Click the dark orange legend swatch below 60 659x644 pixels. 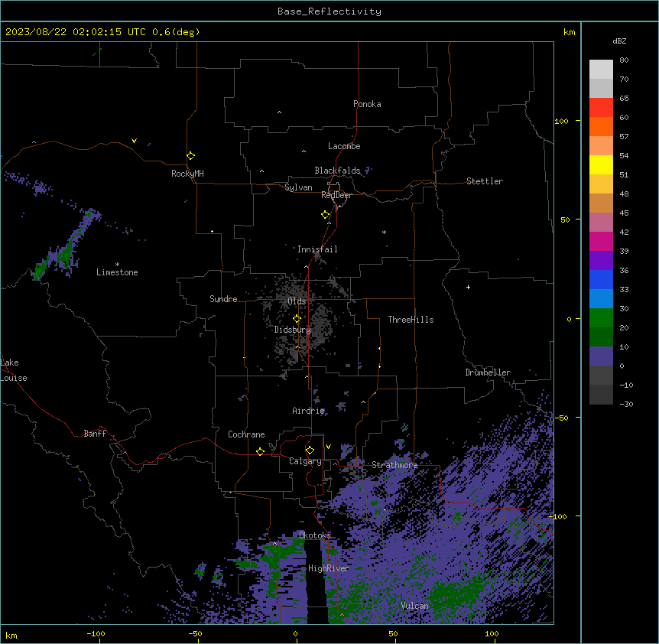pyautogui.click(x=601, y=126)
